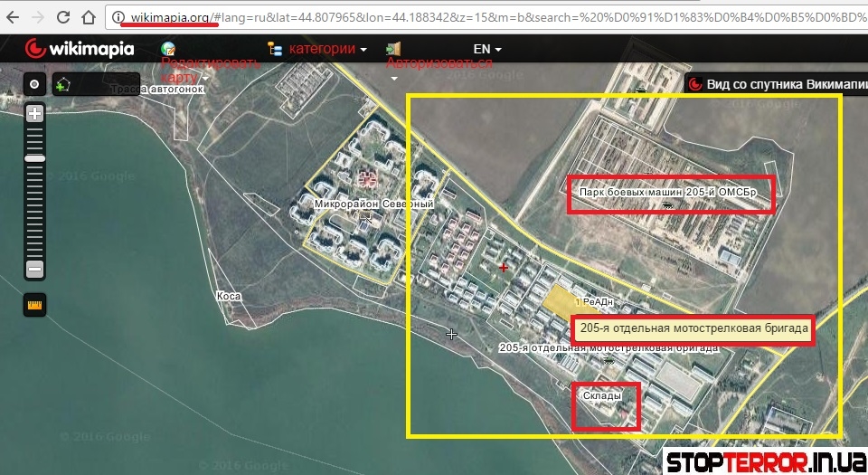Click the Wikimapia logo
This screenshot has height=475, width=868.
pyautogui.click(x=80, y=49)
